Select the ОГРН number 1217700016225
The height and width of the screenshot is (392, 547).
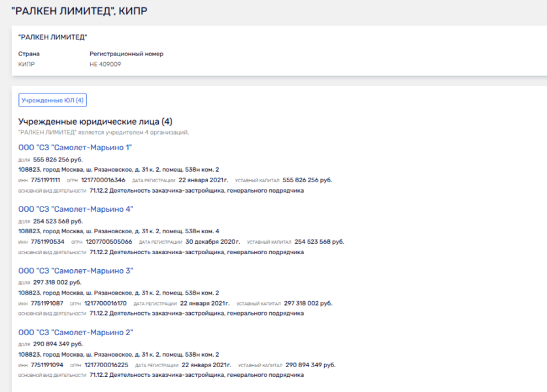(105, 365)
